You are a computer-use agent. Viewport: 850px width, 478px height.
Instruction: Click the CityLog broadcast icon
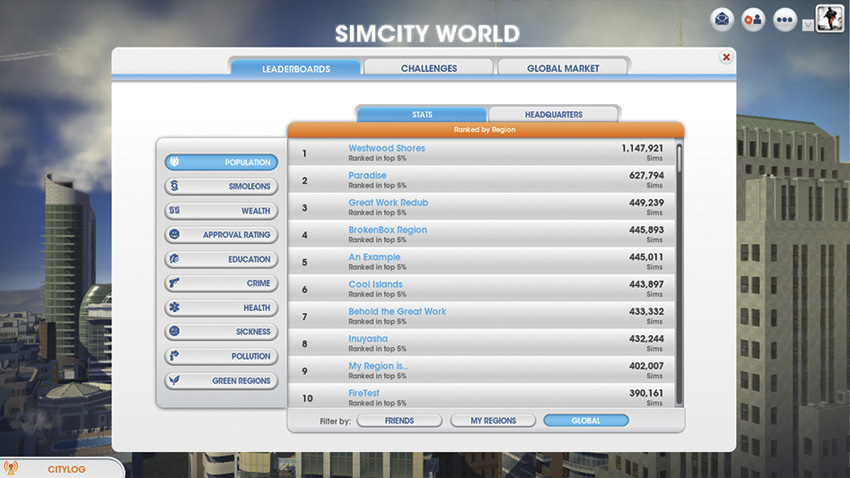pos(11,468)
